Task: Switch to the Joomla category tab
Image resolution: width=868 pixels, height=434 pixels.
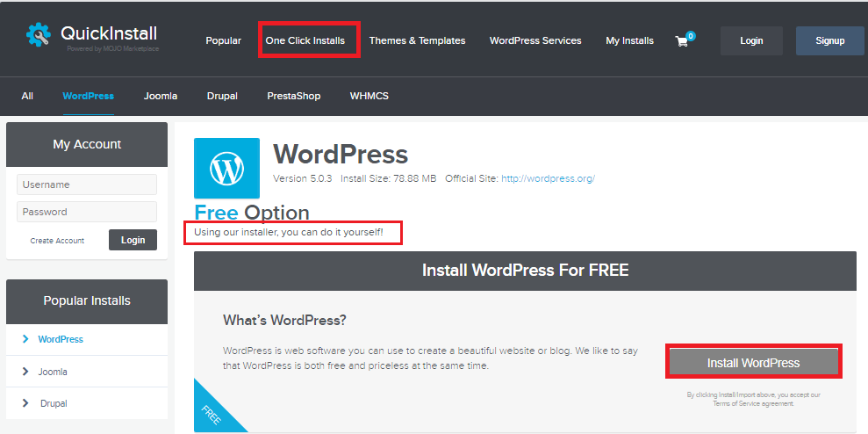Action: pyautogui.click(x=161, y=96)
